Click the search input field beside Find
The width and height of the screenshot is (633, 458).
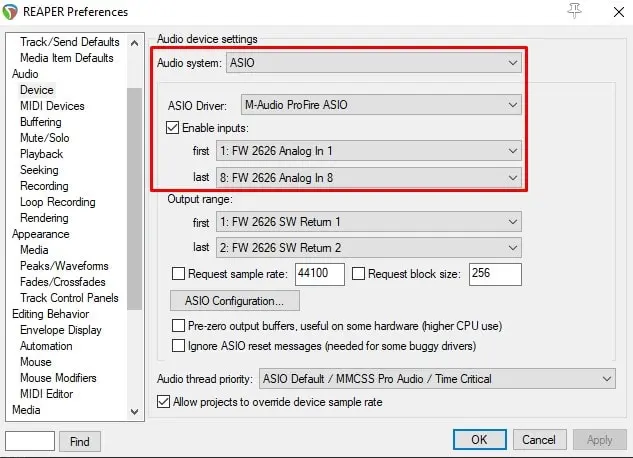pos(30,441)
